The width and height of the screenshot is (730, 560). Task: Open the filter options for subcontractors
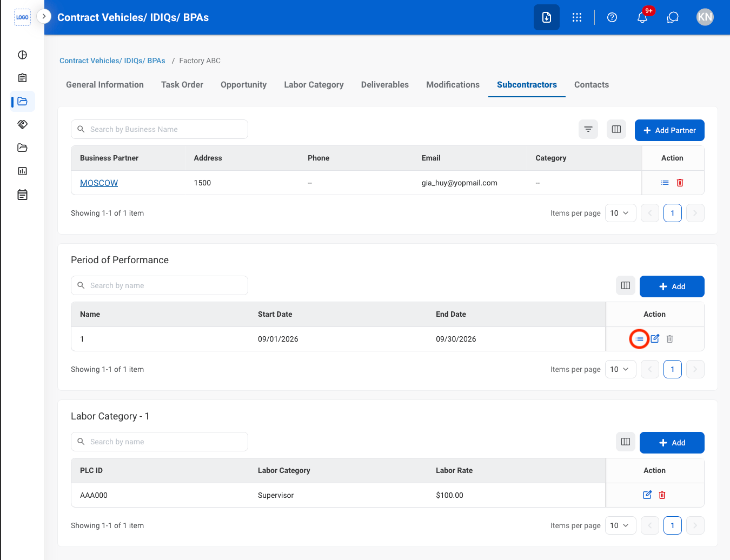coord(588,129)
